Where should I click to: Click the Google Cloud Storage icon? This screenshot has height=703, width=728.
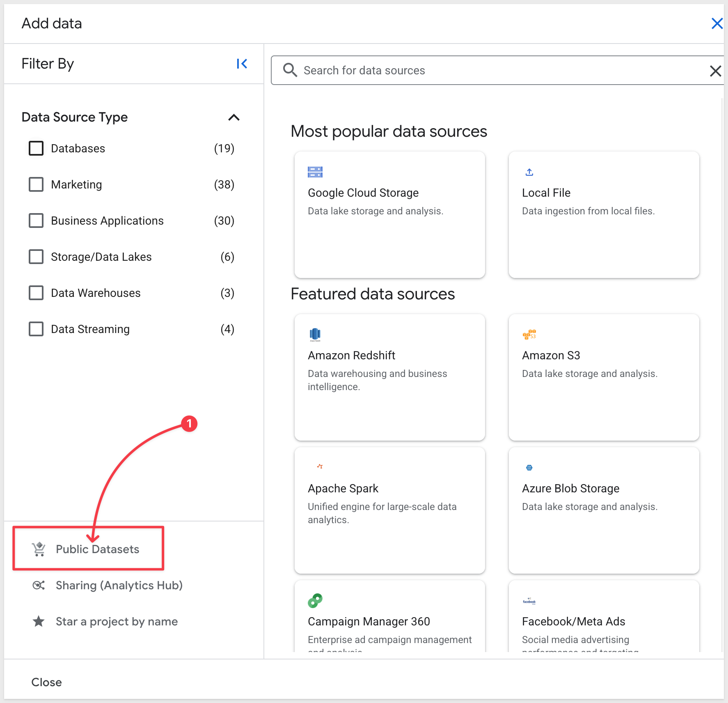pos(315,172)
